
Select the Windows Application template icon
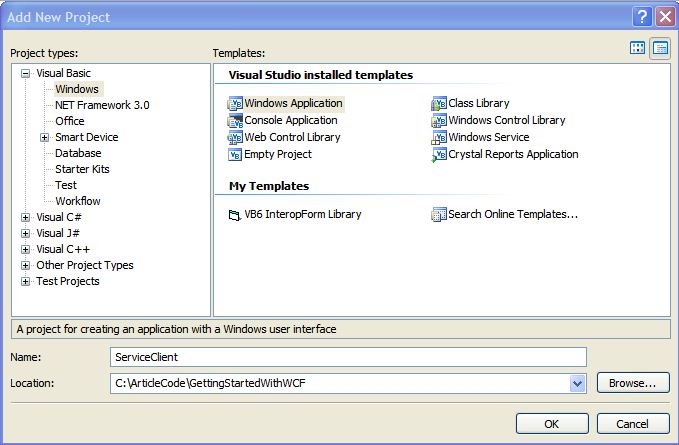tap(235, 103)
